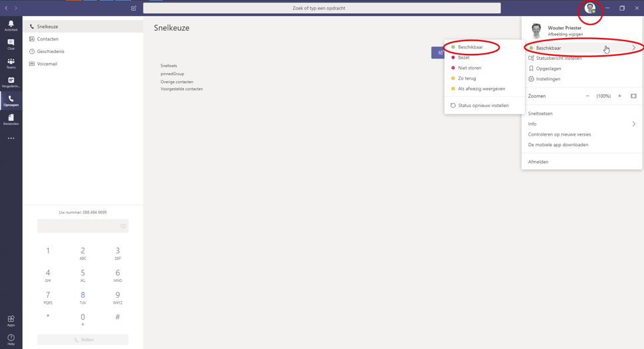Open the Snelkeuze tab
Image resolution: width=644 pixels, height=349 pixels.
(83, 27)
